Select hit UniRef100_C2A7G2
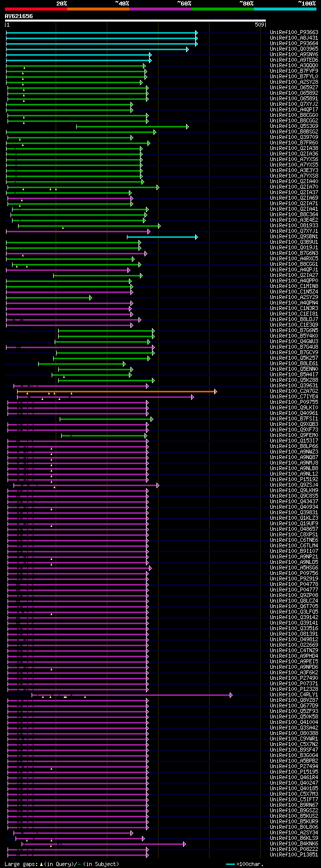This screenshot has height=868, width=321. pos(294,391)
